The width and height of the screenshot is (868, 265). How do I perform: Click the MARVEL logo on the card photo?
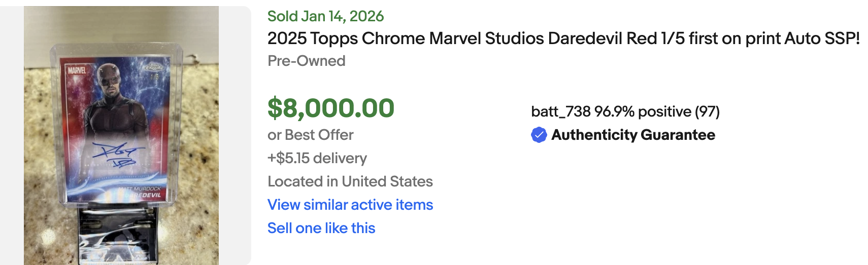pos(77,70)
